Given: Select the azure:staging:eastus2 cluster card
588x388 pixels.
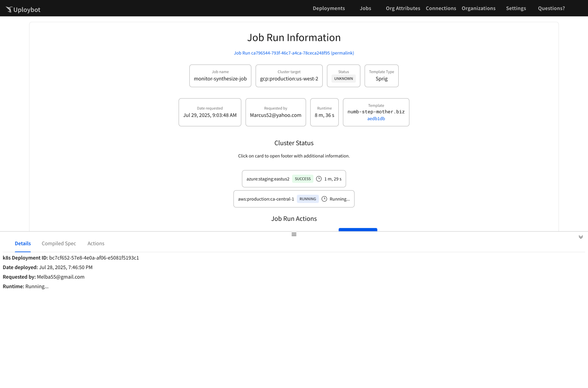Looking at the screenshot, I should pos(268,179).
